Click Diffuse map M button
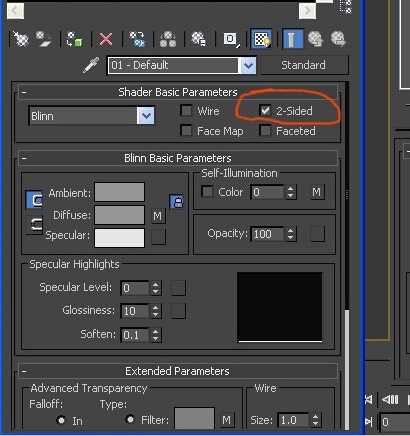This screenshot has width=410, height=436. (x=158, y=216)
